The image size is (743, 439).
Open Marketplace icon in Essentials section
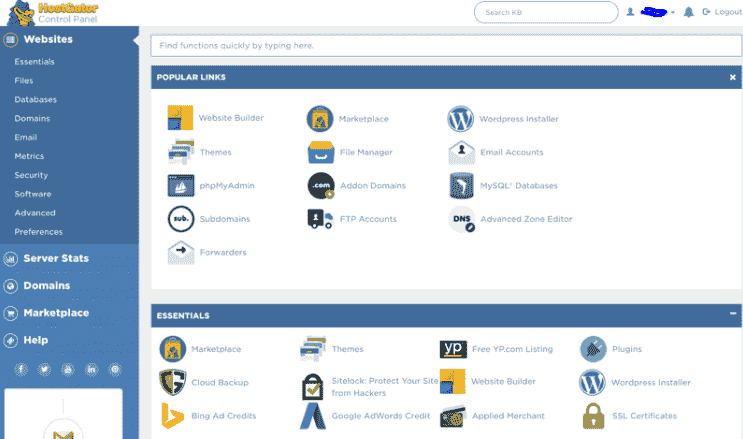(172, 349)
